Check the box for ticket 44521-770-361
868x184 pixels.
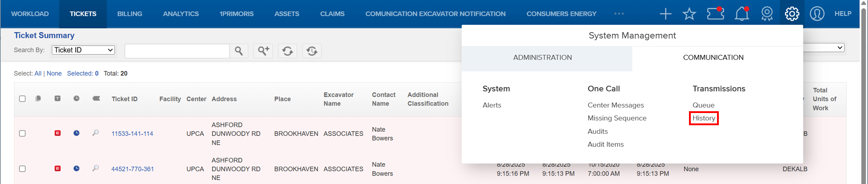(x=22, y=169)
